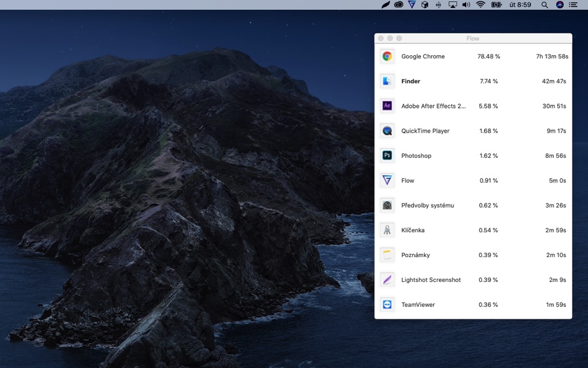Open Lightshot feather icon in menu bar
Viewport: 588px width, 368px height.
tap(386, 5)
